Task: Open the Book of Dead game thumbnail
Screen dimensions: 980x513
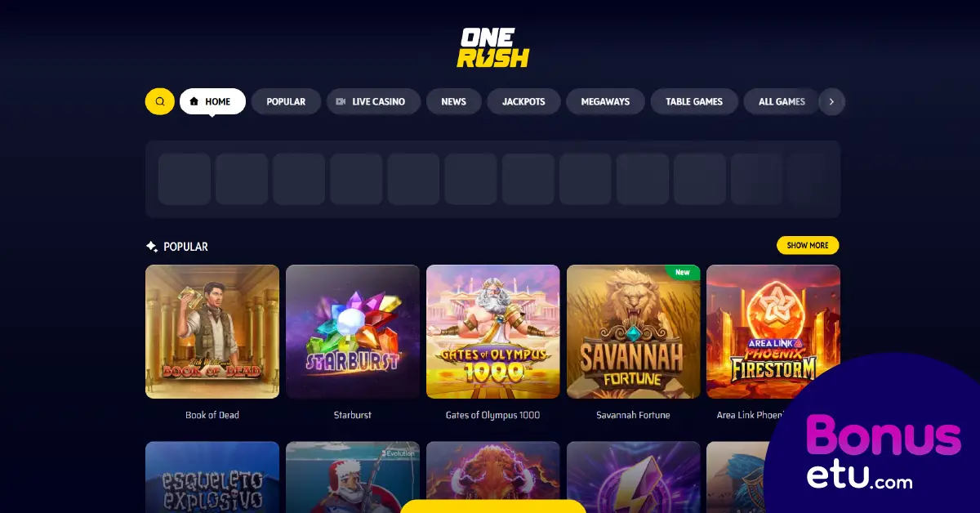Action: click(212, 332)
